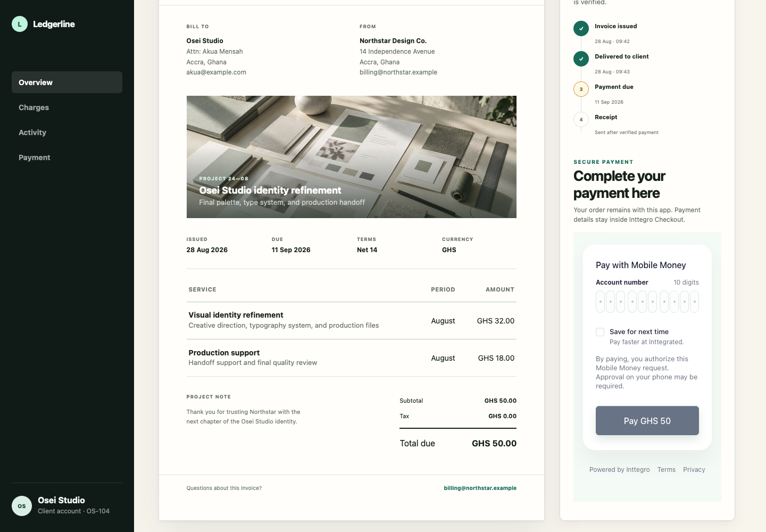The width and height of the screenshot is (766, 532).
Task: Click the 28 Aug 2026 issued date
Action: pyautogui.click(x=207, y=250)
